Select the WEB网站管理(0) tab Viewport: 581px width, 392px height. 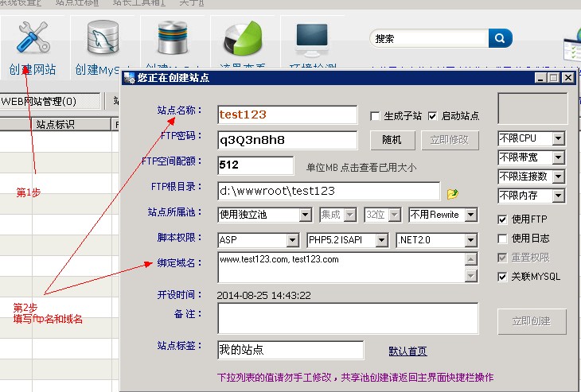pos(49,101)
